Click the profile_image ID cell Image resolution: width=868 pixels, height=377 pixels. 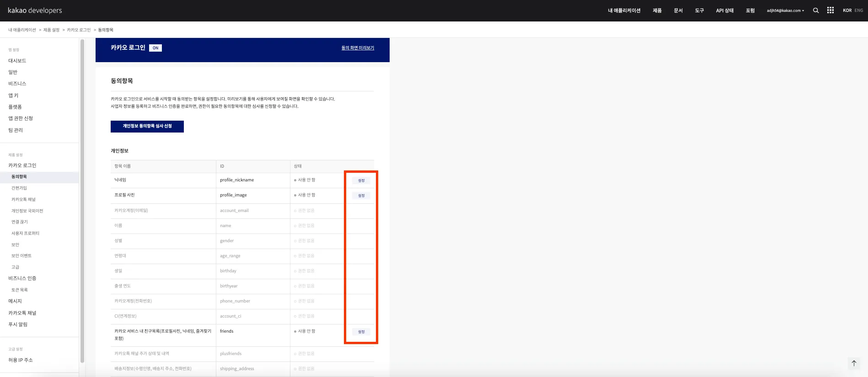click(253, 196)
